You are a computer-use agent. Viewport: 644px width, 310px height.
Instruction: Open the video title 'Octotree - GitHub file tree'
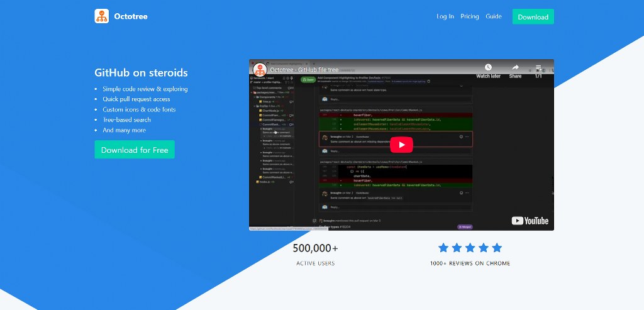coord(304,70)
